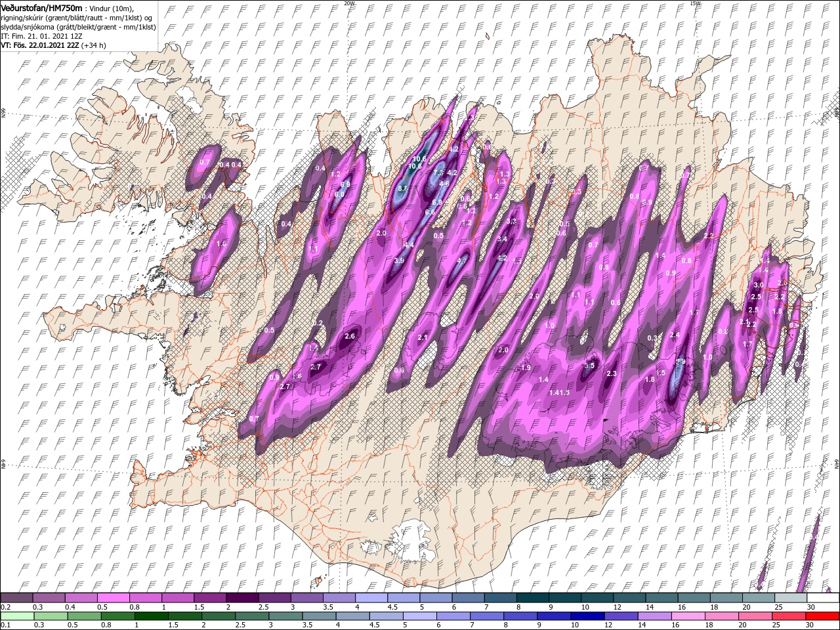840x630 pixels.
Task: Select the red-pink rain swatch between 25 and 30
Action: (x=789, y=616)
